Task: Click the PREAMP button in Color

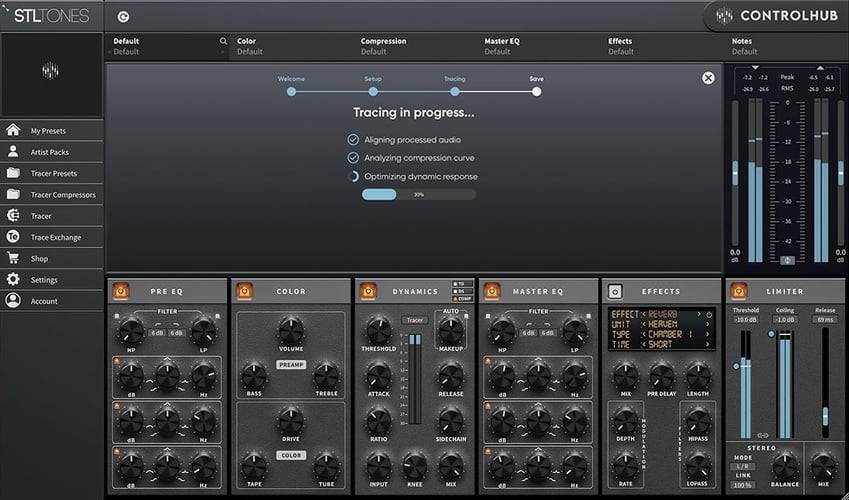Action: pos(291,365)
